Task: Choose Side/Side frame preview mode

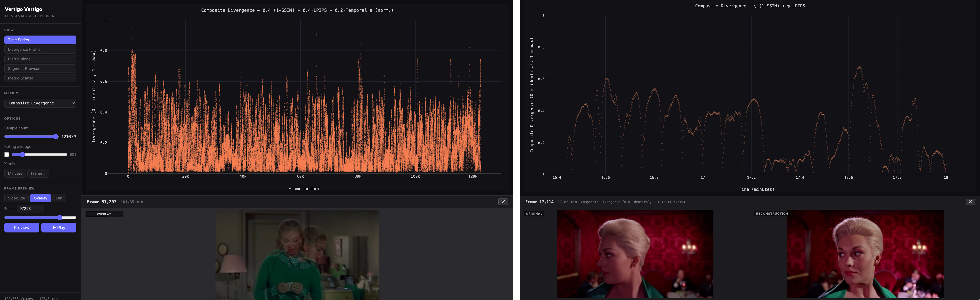Action: click(16, 198)
